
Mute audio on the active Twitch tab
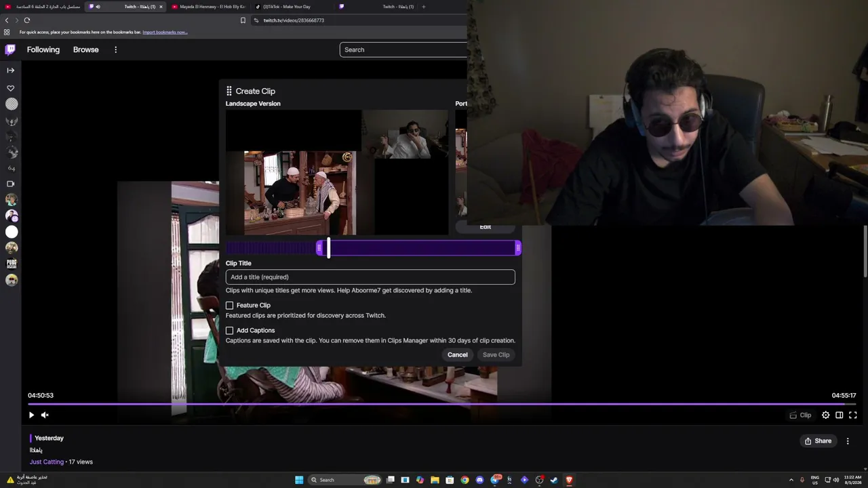(98, 7)
